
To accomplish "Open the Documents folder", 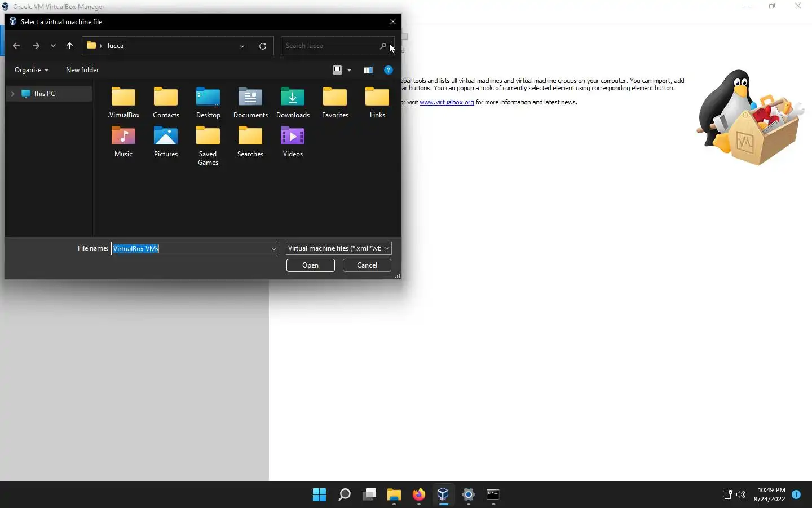I will (x=250, y=103).
